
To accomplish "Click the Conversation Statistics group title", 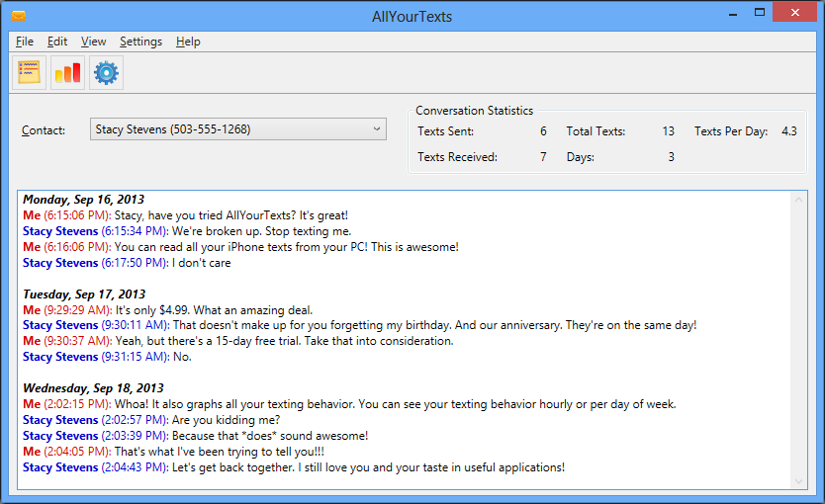I will pyautogui.click(x=474, y=111).
